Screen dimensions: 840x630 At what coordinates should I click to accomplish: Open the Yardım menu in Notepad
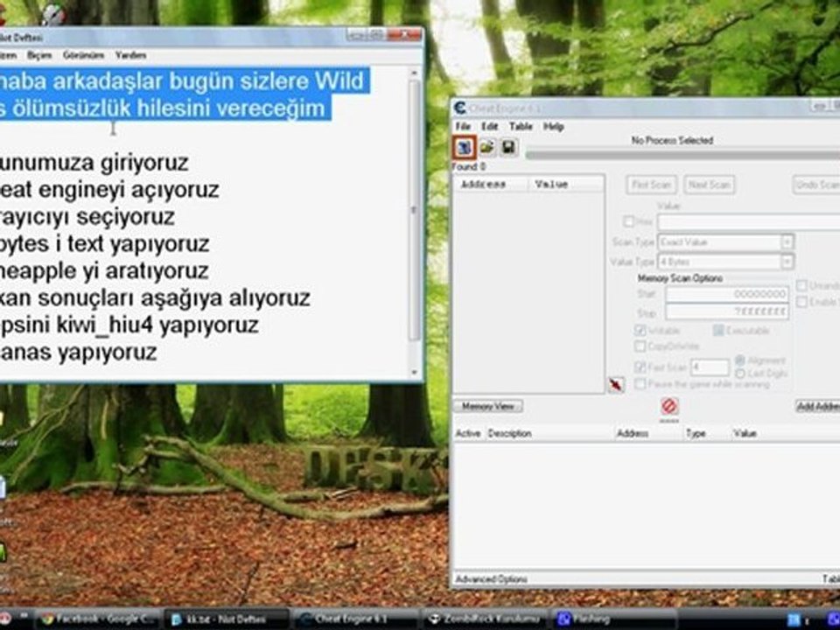pos(130,55)
